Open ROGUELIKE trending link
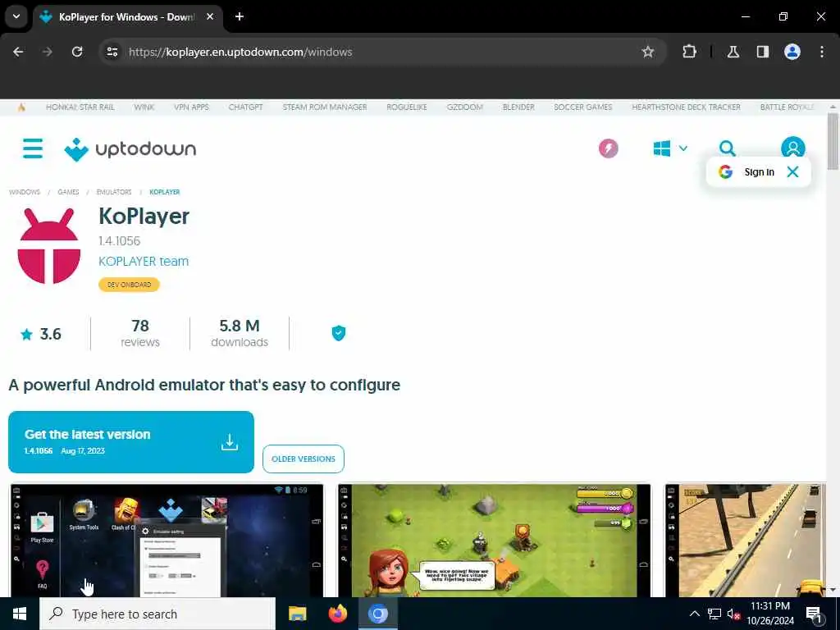 coord(407,107)
